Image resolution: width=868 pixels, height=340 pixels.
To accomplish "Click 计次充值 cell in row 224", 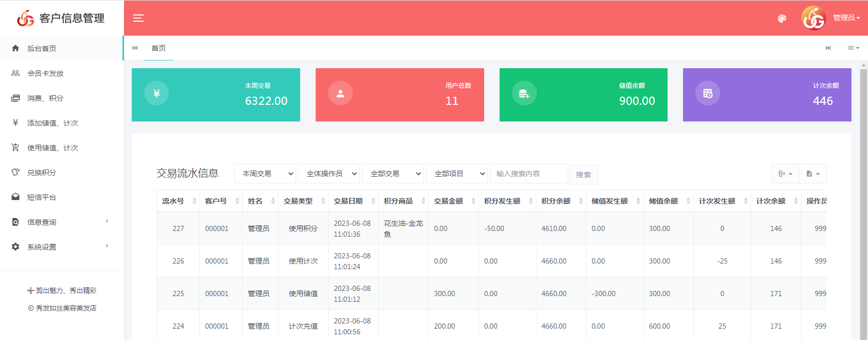I will coord(303,326).
